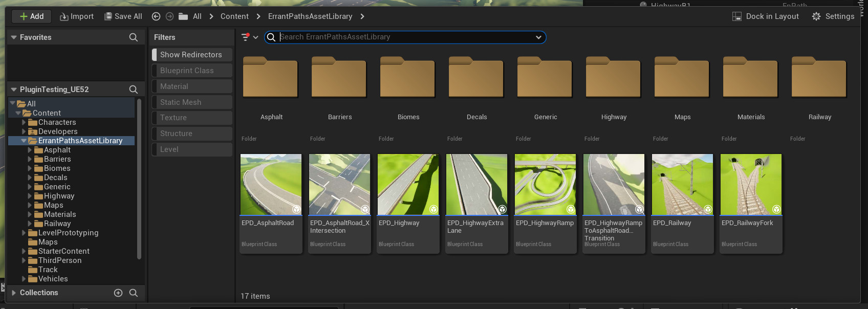Click the Add button
This screenshot has height=309, width=868.
[x=31, y=16]
